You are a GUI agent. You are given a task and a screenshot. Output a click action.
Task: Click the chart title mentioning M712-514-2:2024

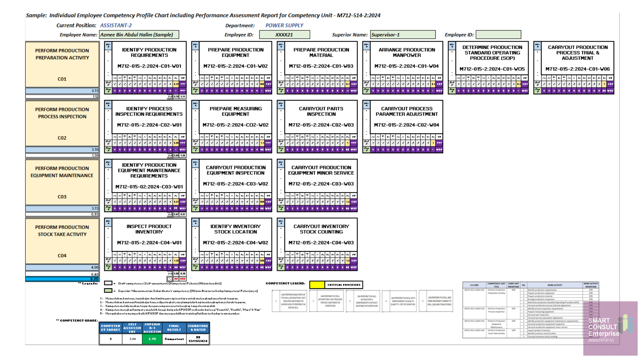click(203, 15)
